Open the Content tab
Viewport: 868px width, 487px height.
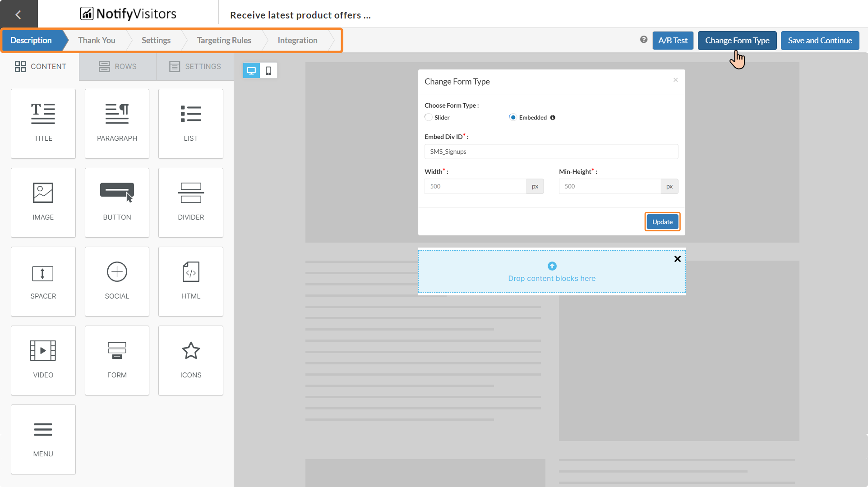40,66
